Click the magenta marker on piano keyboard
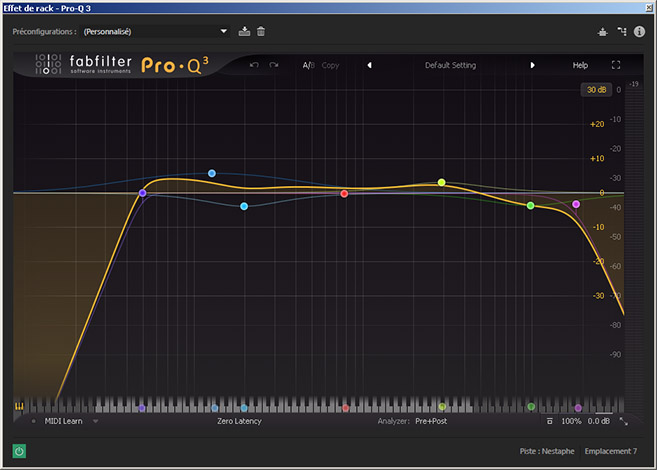 [x=578, y=408]
